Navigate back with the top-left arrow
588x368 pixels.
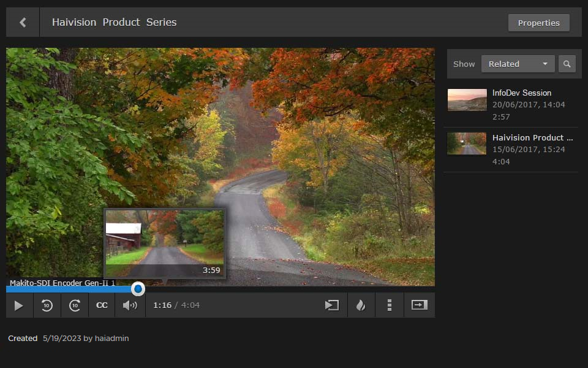[x=23, y=22]
